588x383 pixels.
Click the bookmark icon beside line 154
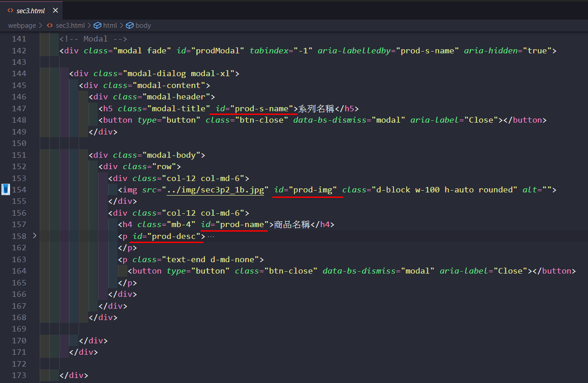[x=5, y=189]
